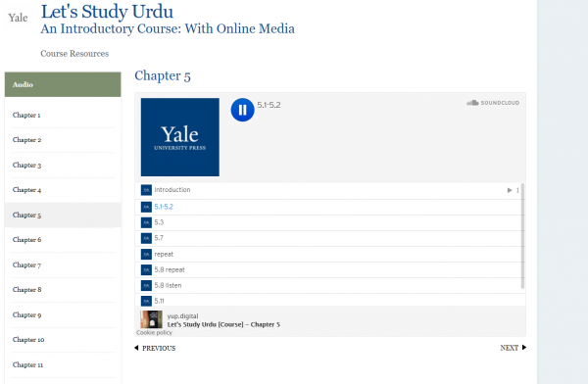Open yup.digital profile thumbnail

[152, 319]
